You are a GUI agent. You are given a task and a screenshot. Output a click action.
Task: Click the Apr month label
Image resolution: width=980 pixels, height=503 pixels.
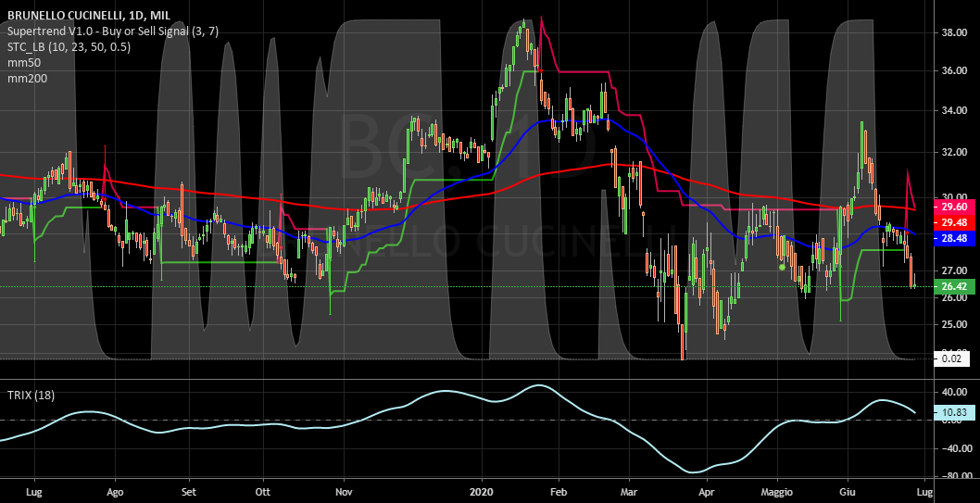pos(707,493)
